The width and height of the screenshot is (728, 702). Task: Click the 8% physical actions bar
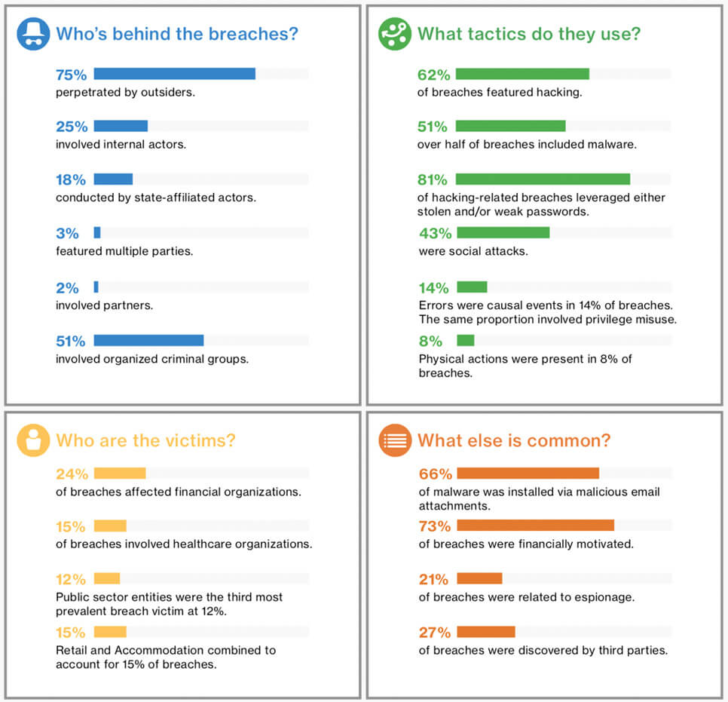click(466, 340)
